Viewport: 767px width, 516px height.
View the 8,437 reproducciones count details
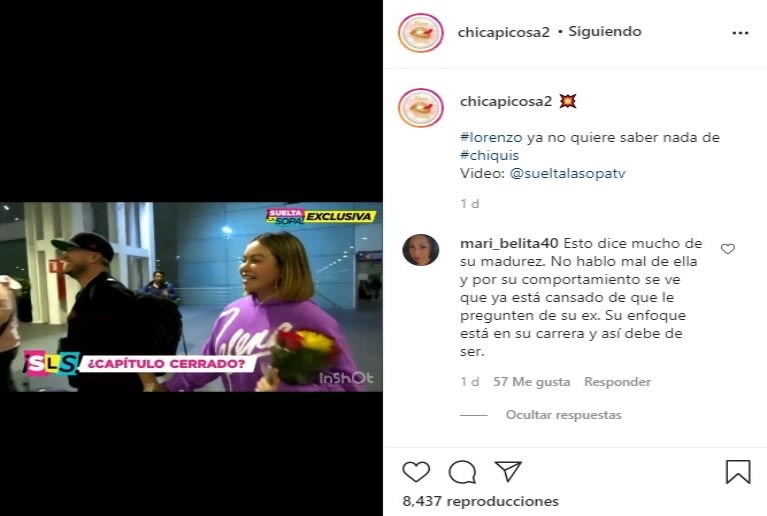pos(480,501)
